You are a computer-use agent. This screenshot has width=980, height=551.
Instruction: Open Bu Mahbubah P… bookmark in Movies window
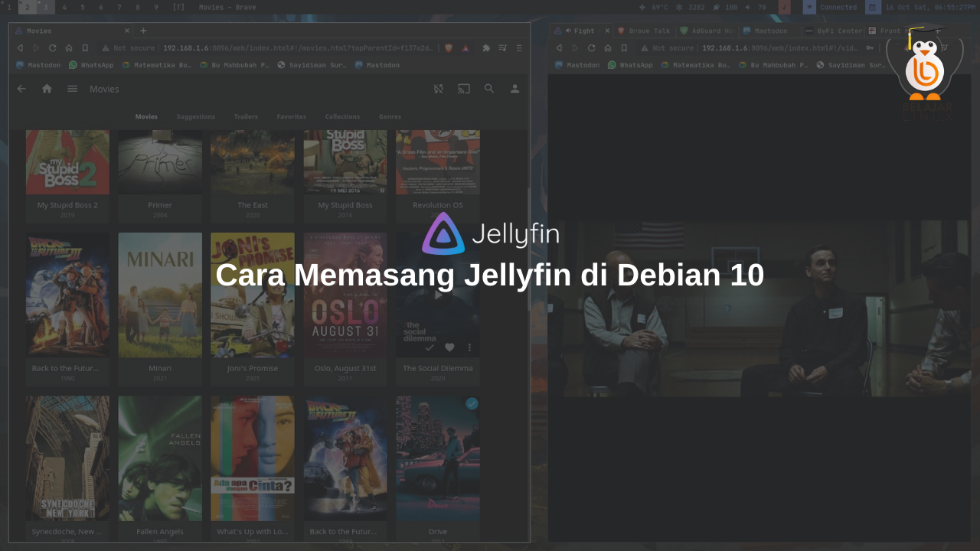(x=234, y=65)
